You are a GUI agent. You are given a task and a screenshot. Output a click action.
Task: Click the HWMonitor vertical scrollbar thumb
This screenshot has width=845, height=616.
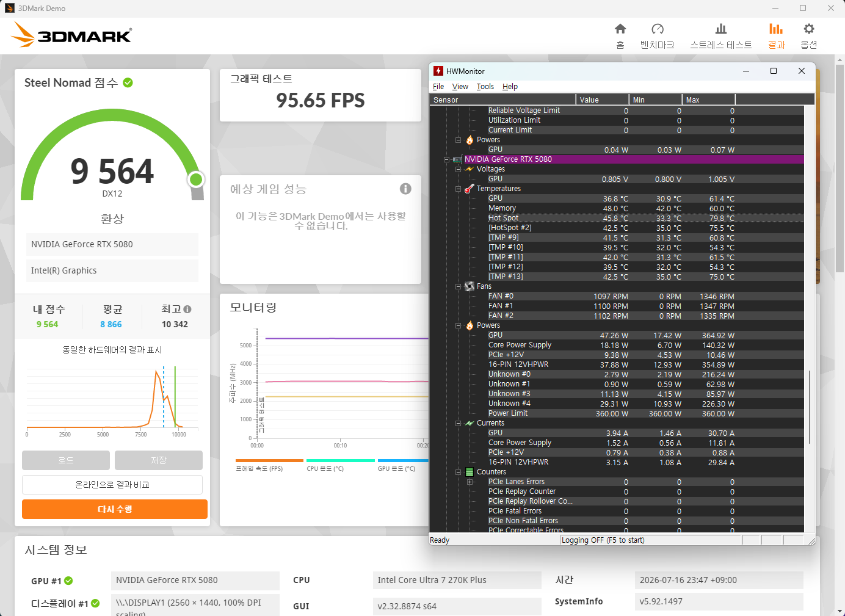tap(810, 407)
